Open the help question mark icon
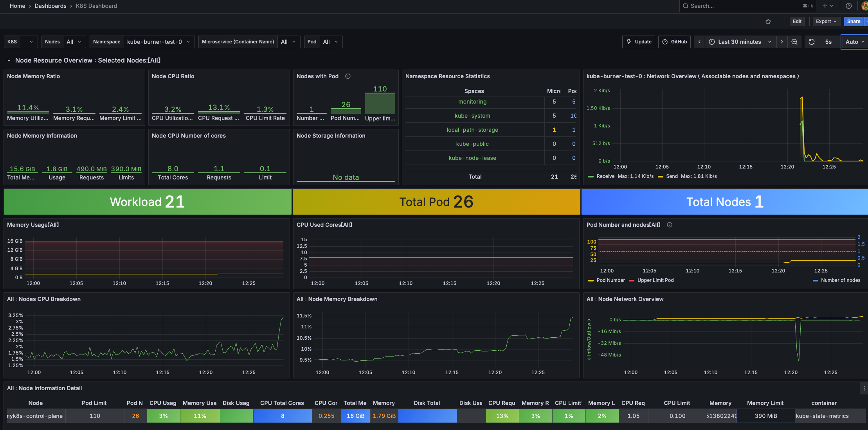This screenshot has width=868, height=430. (x=848, y=6)
